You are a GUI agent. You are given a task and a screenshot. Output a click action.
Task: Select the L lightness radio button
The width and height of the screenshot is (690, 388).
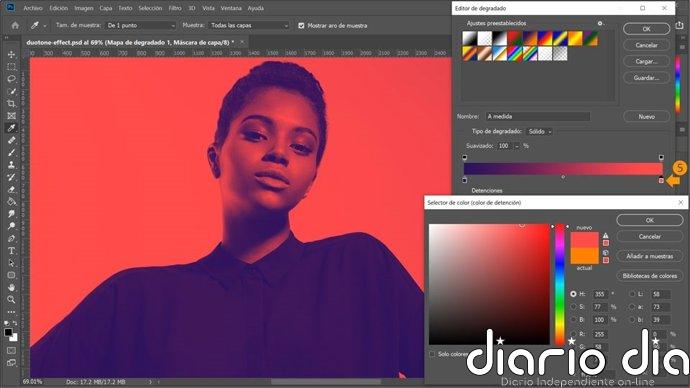click(632, 294)
